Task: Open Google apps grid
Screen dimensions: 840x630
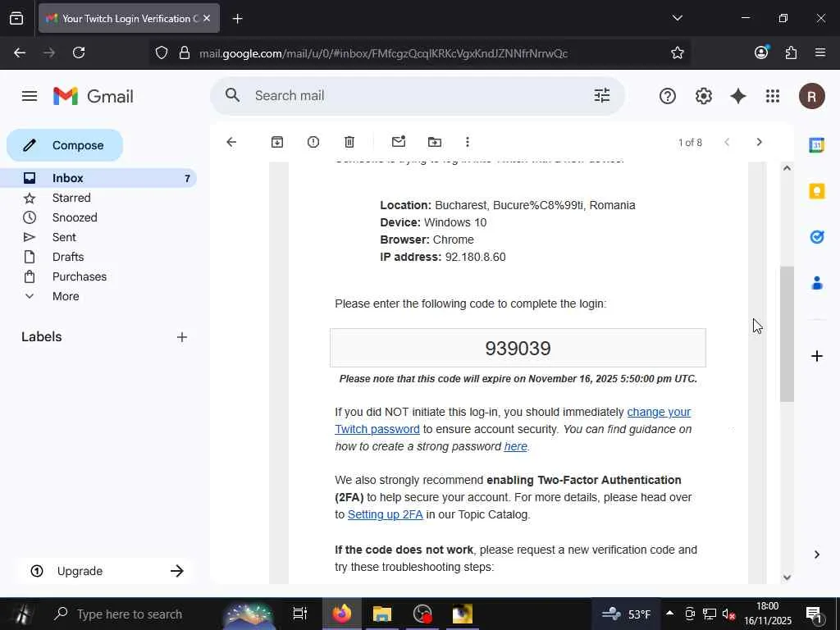Action: point(773,97)
